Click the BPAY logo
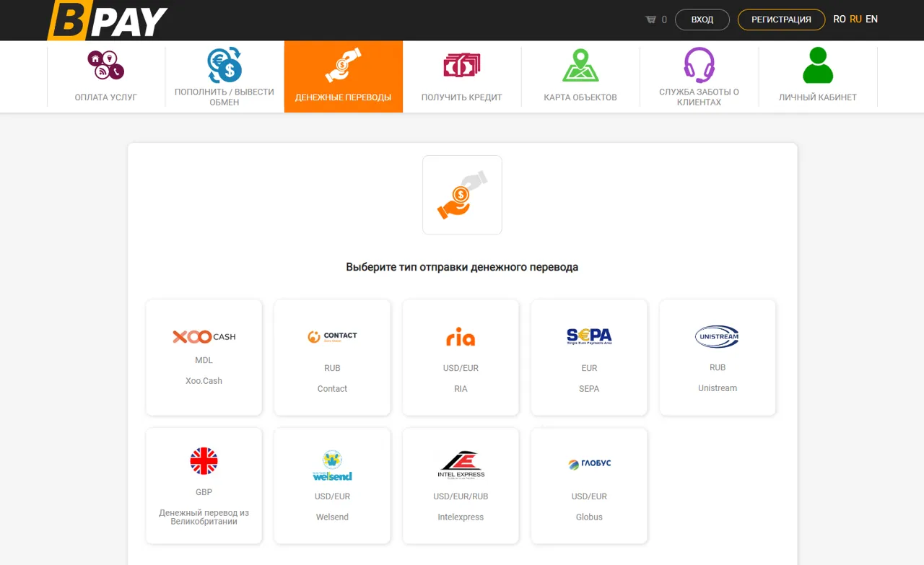 (108, 20)
